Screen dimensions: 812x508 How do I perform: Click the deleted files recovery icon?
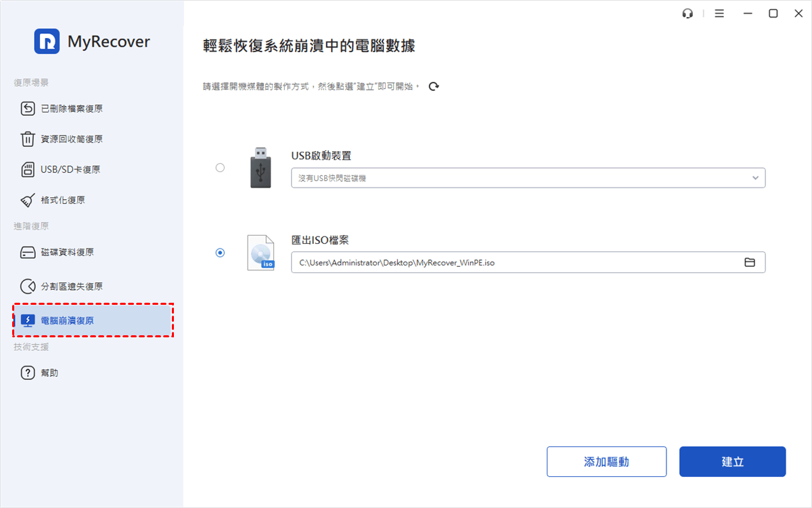point(28,108)
